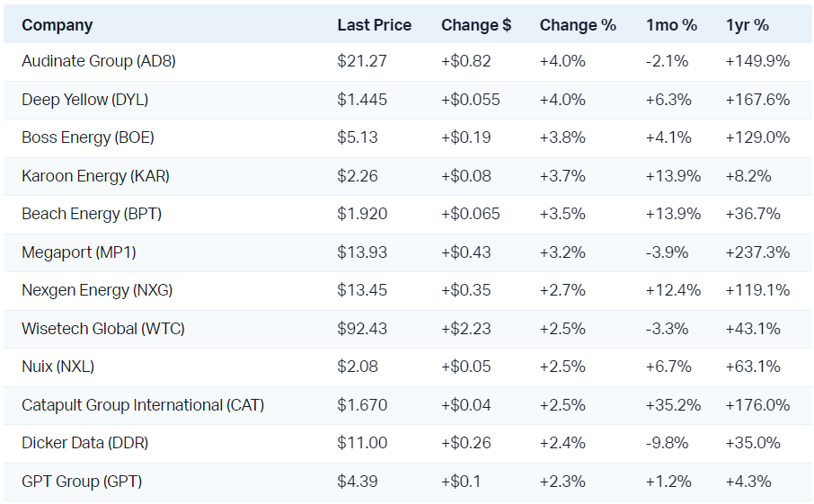Screen dimensions: 814x504
Task: Select Boss Energy (BOE) row name
Action: tap(88, 137)
